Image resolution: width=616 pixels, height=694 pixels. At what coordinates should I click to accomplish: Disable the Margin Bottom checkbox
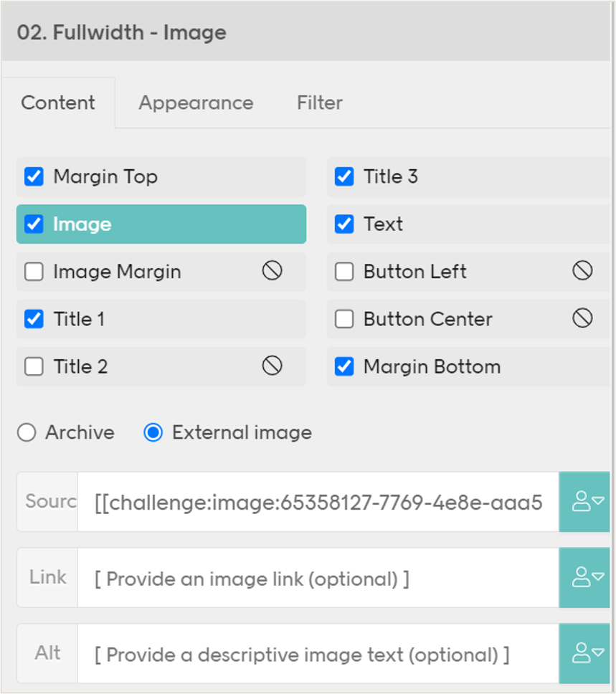pyautogui.click(x=343, y=366)
